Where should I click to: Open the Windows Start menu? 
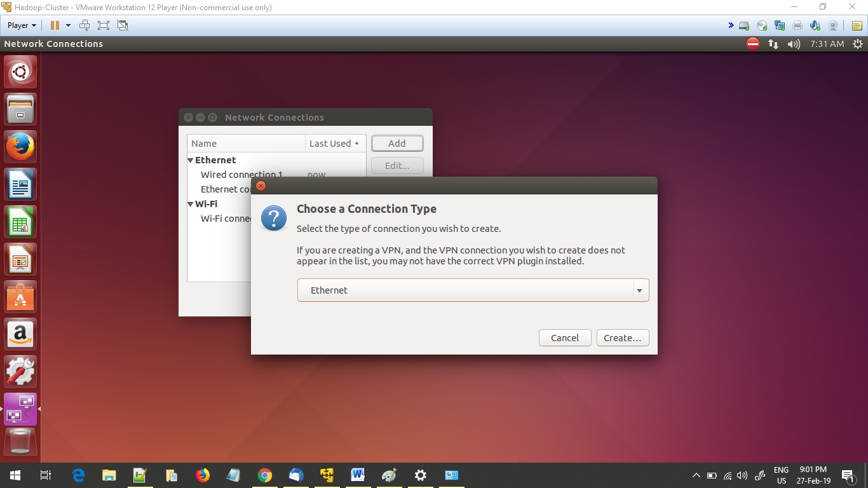click(x=15, y=475)
